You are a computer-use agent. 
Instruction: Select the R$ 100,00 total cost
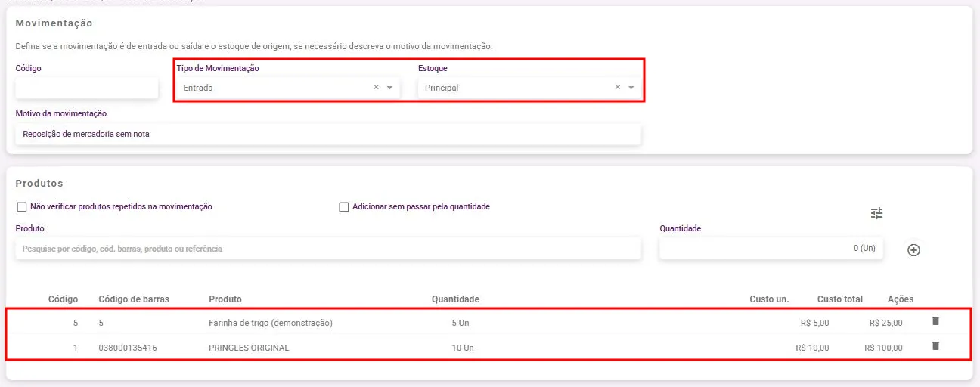(883, 348)
